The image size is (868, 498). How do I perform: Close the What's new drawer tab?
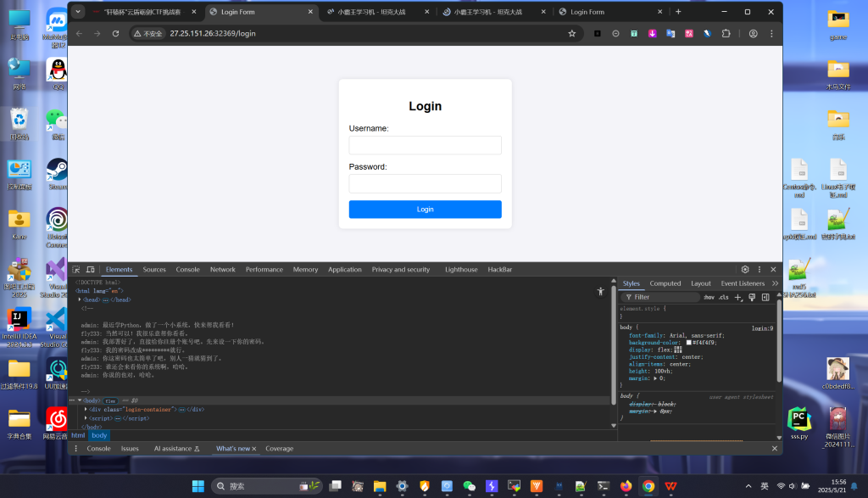click(254, 450)
